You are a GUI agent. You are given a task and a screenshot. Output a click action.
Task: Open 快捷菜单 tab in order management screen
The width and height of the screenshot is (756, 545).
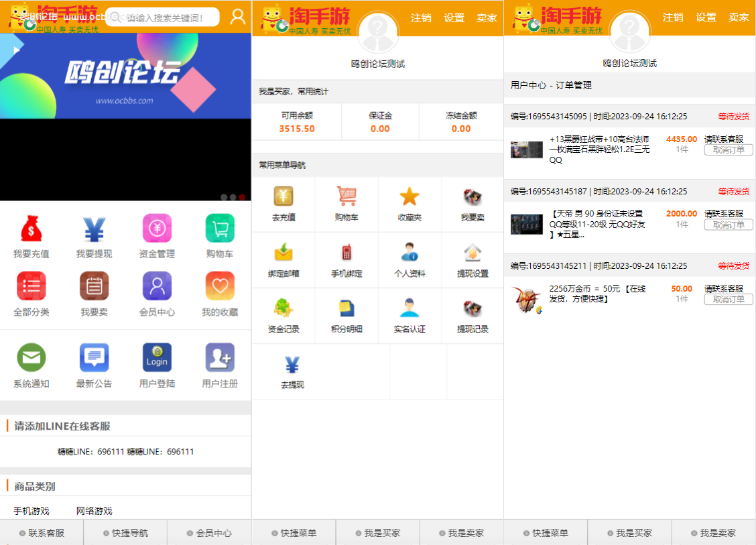pyautogui.click(x=546, y=533)
